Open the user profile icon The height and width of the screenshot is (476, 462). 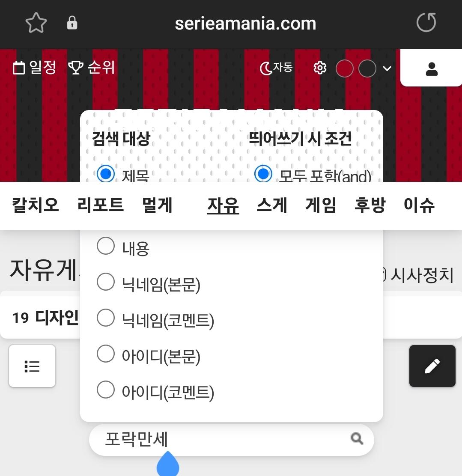431,69
